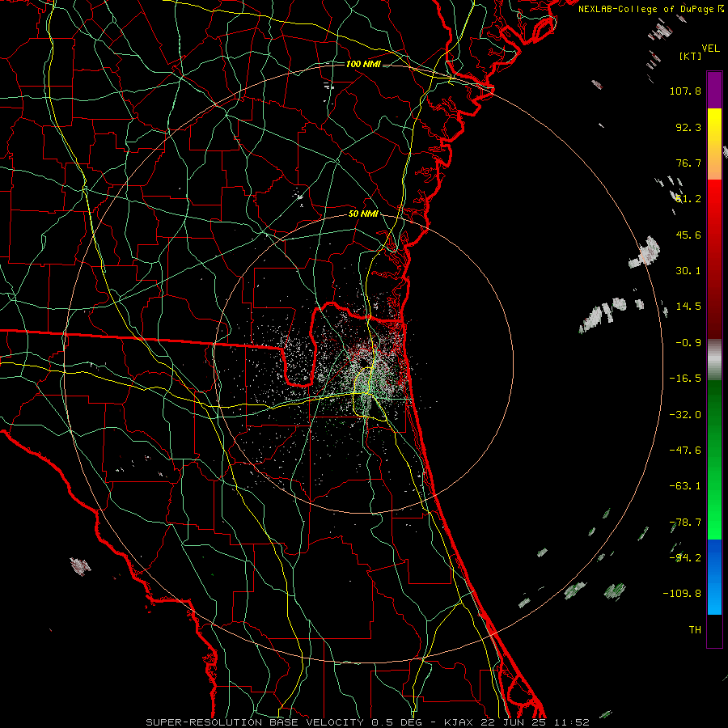The width and height of the screenshot is (728, 728).
Task: Click the TH label below the color scale
Action: point(695,630)
